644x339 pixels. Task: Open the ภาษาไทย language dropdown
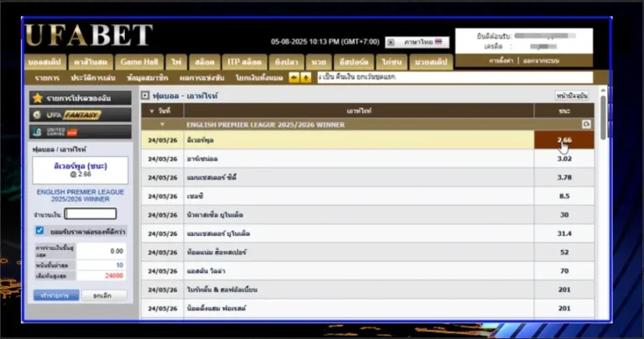[x=424, y=42]
